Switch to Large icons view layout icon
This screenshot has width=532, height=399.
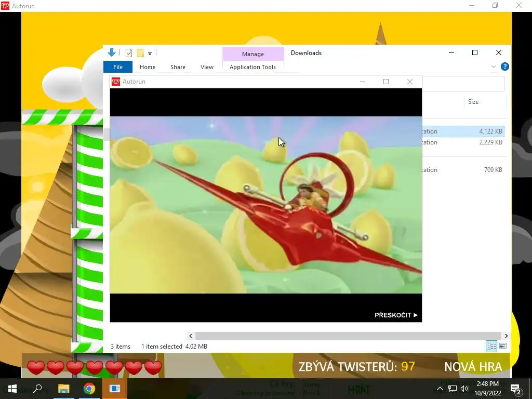tap(503, 346)
